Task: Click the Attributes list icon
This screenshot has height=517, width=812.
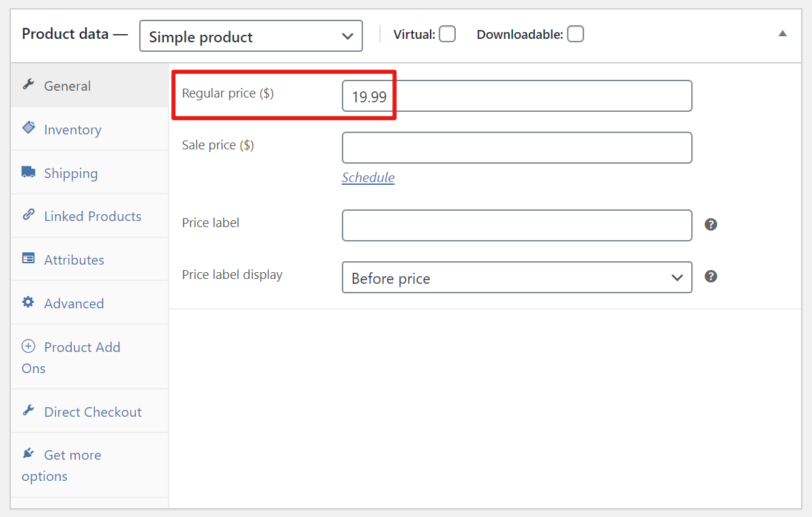Action: pyautogui.click(x=29, y=258)
